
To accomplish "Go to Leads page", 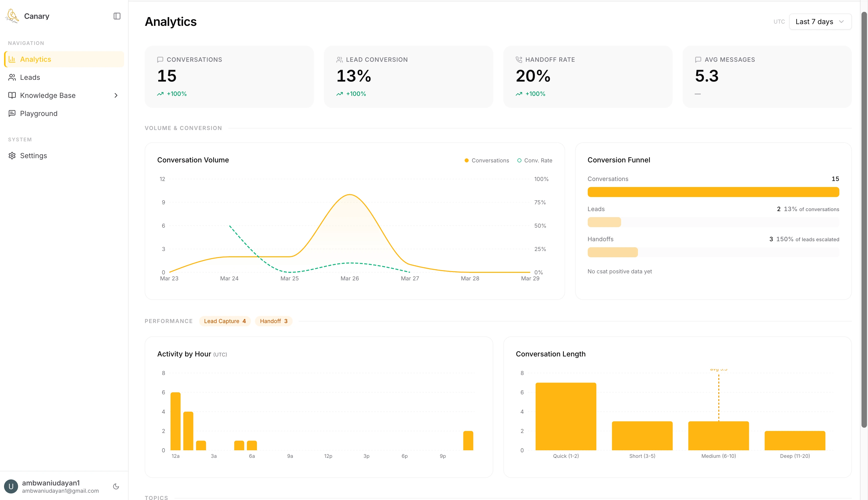I will 30,77.
